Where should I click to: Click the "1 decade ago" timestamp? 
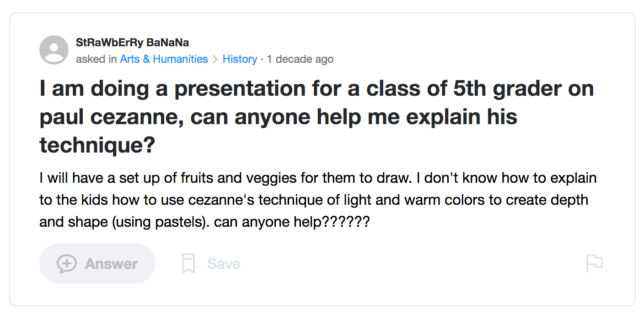(300, 59)
